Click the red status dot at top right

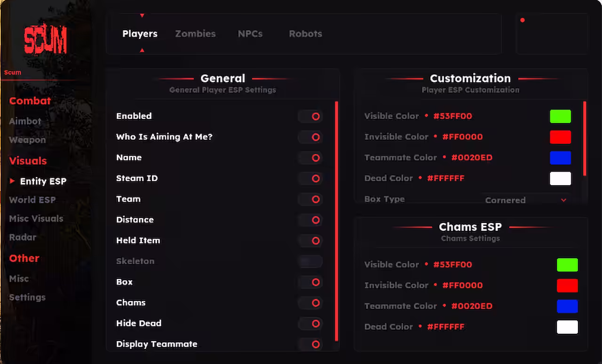[x=523, y=20]
